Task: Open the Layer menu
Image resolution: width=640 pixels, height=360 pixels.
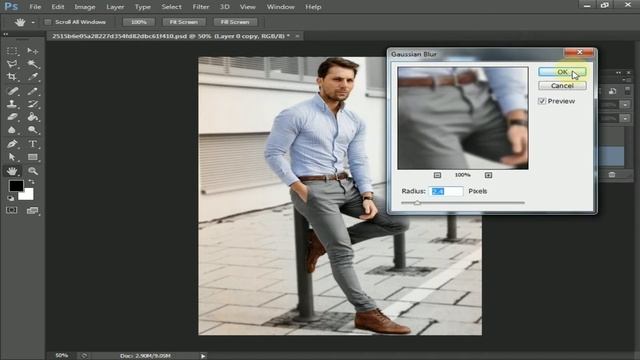Action: [x=115, y=7]
